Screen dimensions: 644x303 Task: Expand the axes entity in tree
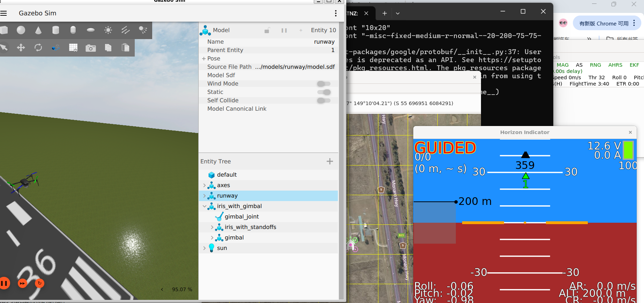coord(205,185)
